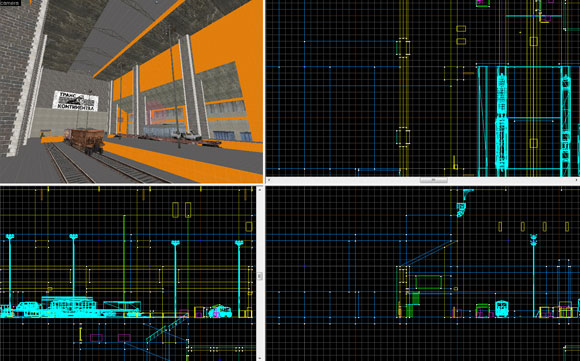This screenshot has height=361, width=580.
Task: Select the cyan truck wireframe in bottom-left view
Action: pos(220,311)
